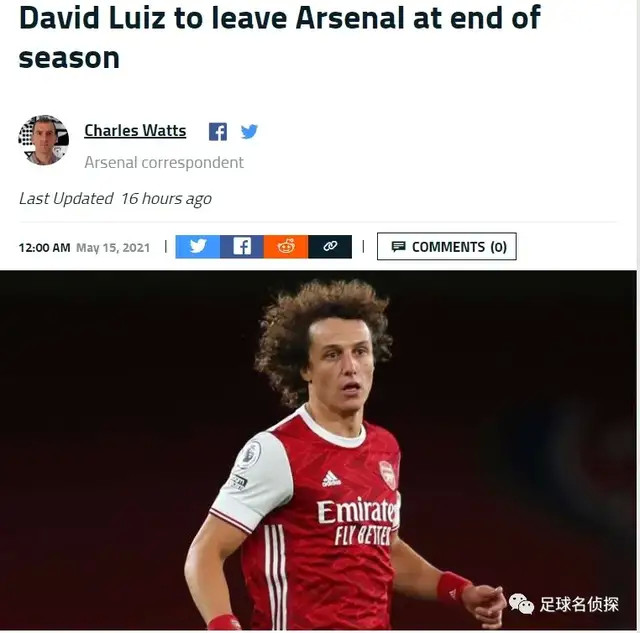
Task: Share article on Reddit
Action: 286,247
